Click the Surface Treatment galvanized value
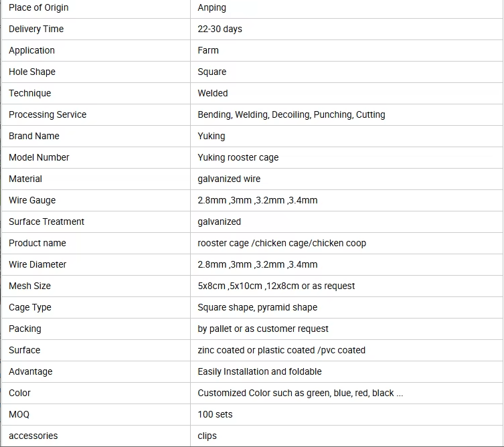The image size is (504, 447). pos(220,221)
